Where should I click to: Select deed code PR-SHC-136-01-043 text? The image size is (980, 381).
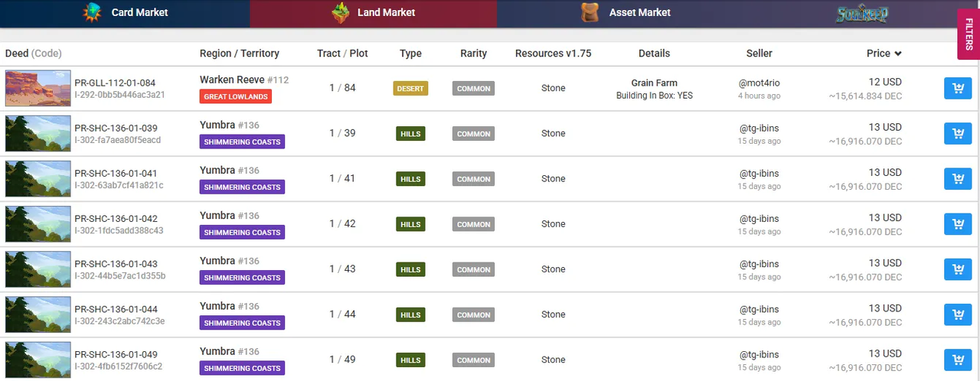[116, 264]
